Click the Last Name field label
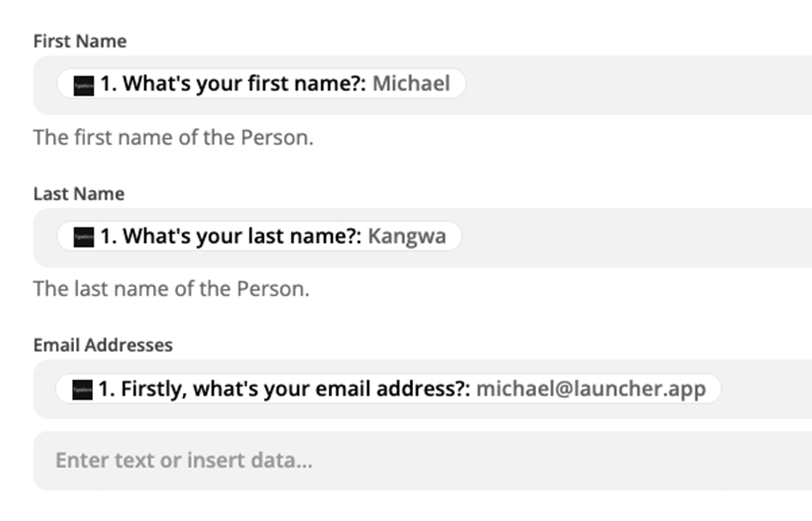Viewport: 812px width, 521px height. tap(79, 194)
